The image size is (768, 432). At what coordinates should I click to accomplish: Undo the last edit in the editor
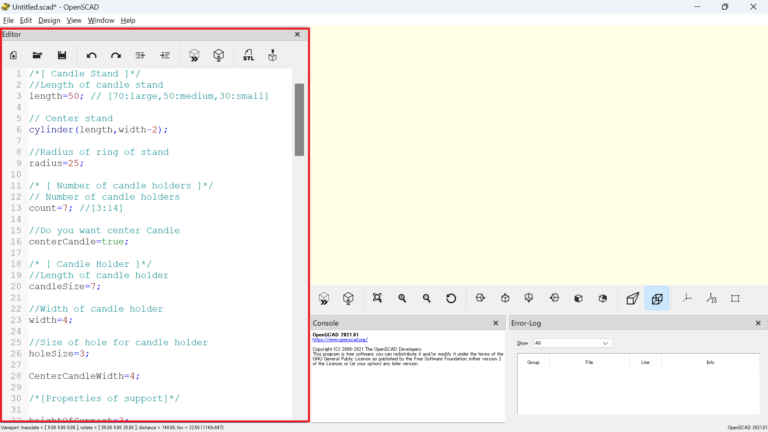pos(92,55)
